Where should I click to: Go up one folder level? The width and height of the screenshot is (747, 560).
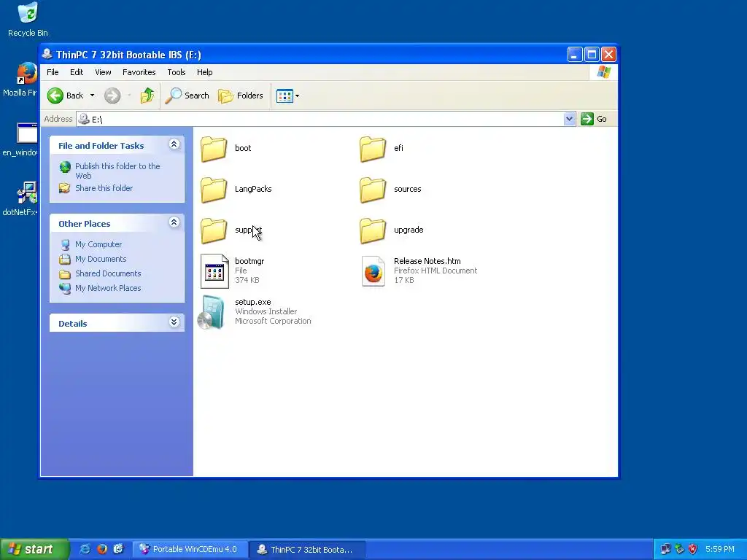tap(147, 96)
